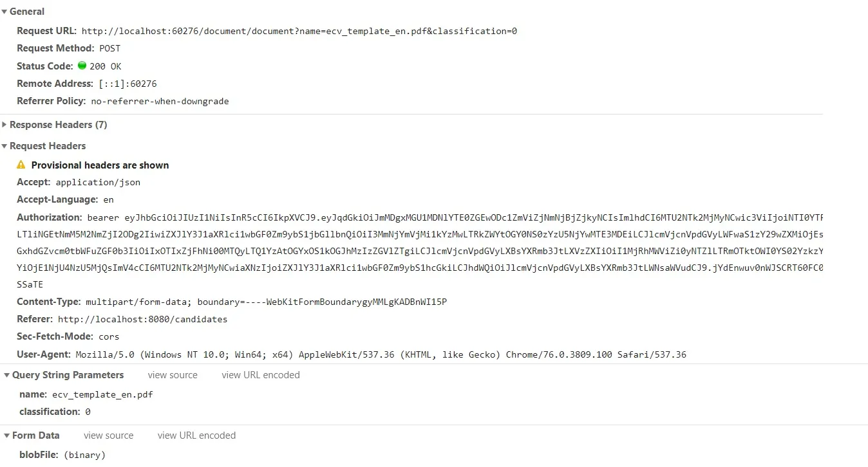Click view source under Form Data
Viewport: 868px width, 467px height.
108,435
